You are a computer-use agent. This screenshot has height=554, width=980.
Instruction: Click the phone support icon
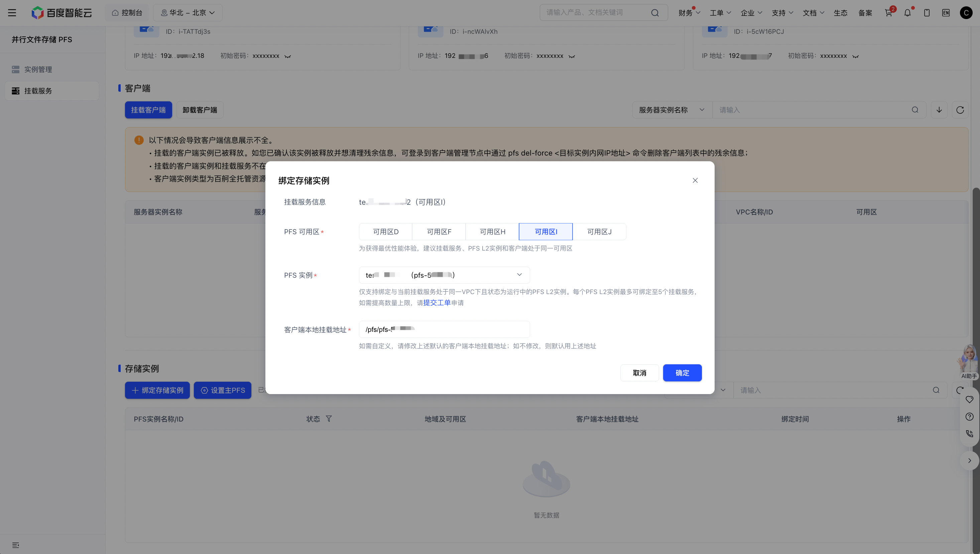point(969,433)
